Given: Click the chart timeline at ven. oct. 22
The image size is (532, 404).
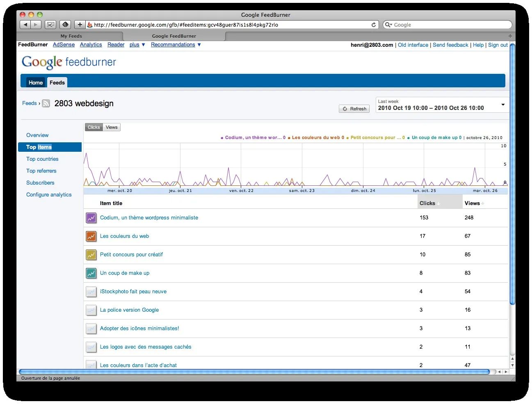Looking at the screenshot, I should click(241, 191).
